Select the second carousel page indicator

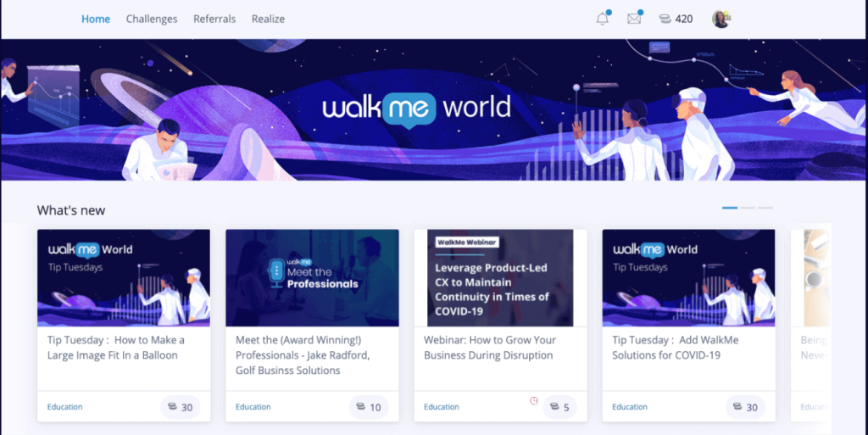pos(748,208)
